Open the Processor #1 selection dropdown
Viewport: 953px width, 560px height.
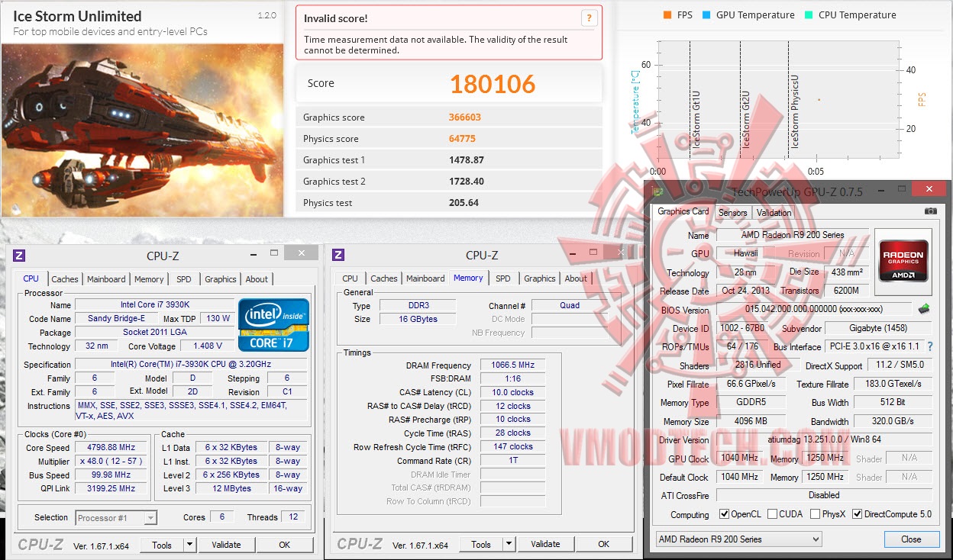(x=116, y=518)
